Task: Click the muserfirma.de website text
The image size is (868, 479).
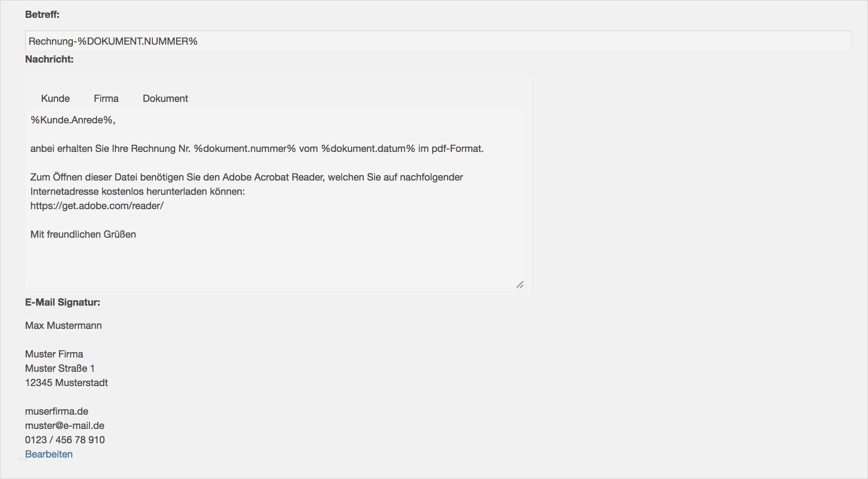Action: tap(57, 411)
